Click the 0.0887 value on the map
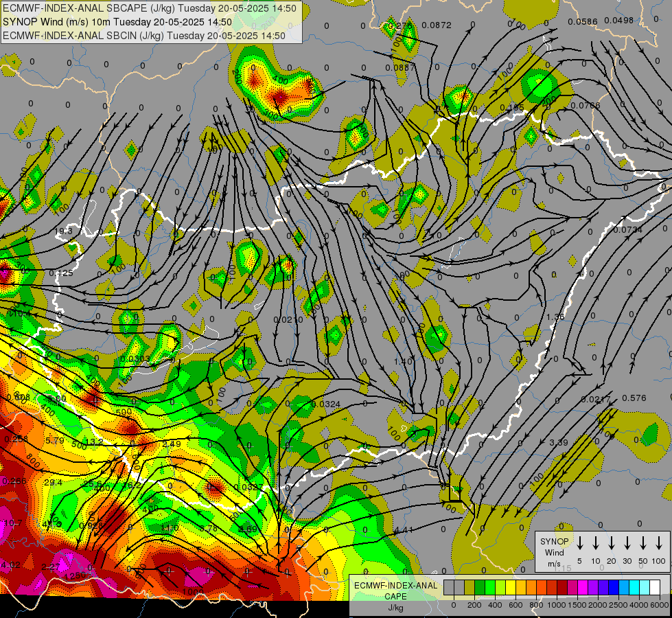Screen dimensions: 672x618 tap(400, 67)
